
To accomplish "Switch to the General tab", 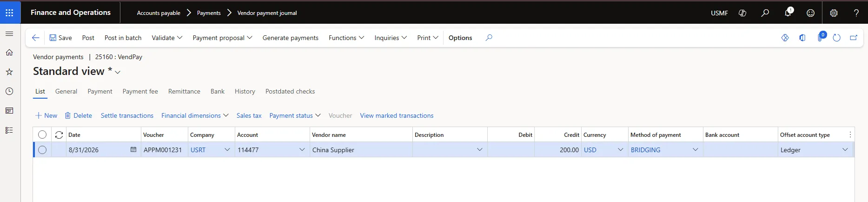I will tap(66, 91).
